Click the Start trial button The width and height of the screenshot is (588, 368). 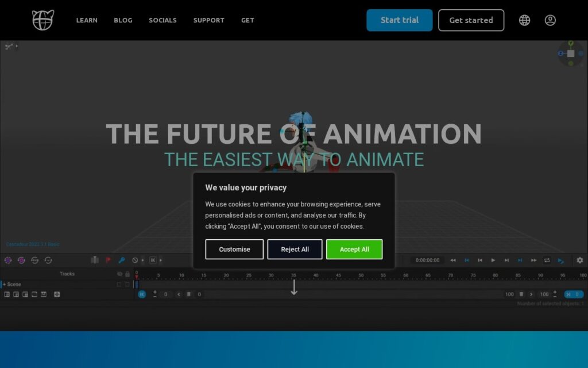coord(400,20)
